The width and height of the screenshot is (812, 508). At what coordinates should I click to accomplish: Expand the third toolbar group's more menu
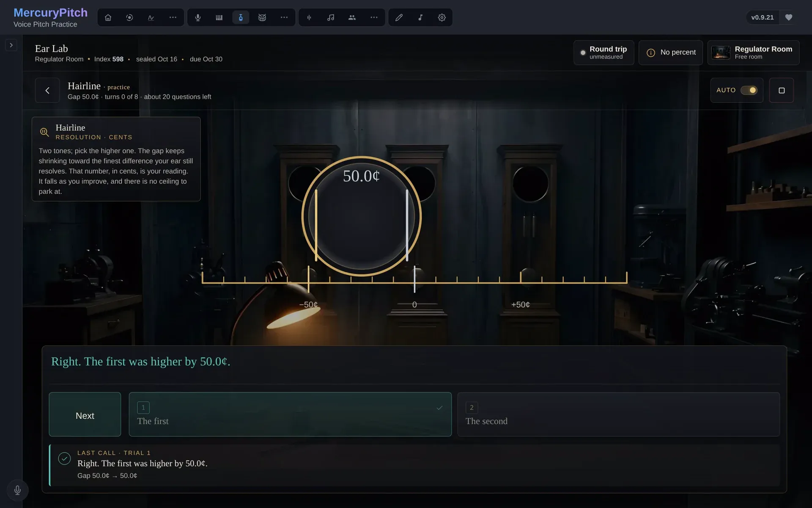tap(374, 17)
